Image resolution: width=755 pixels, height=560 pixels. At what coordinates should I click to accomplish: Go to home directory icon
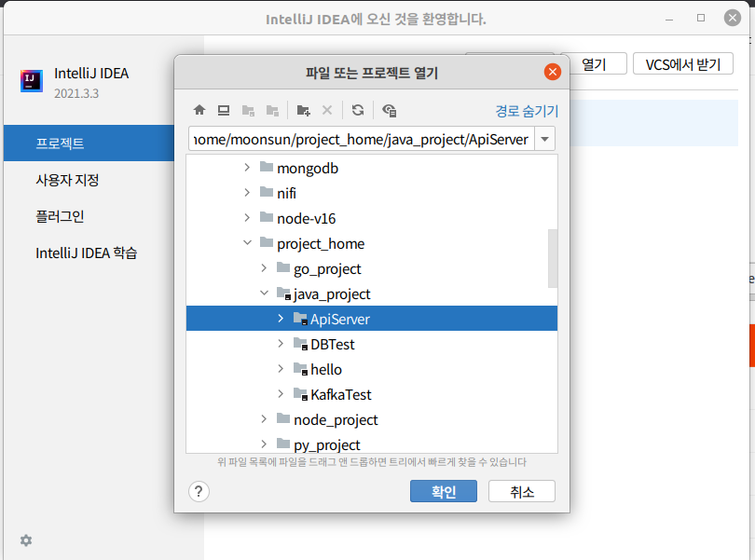[199, 110]
